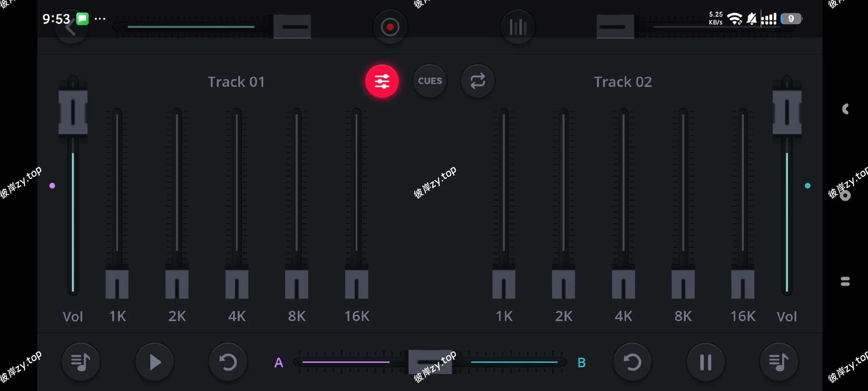Toggle the equalizer sliders panel button

point(382,81)
